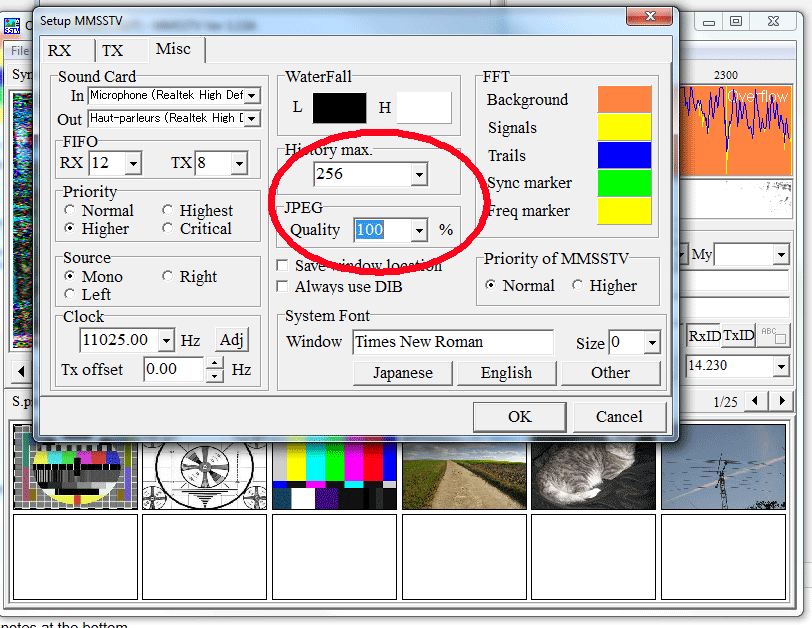This screenshot has height=628, width=812.
Task: Open the Sound Card Out device dropdown
Action: click(x=252, y=119)
